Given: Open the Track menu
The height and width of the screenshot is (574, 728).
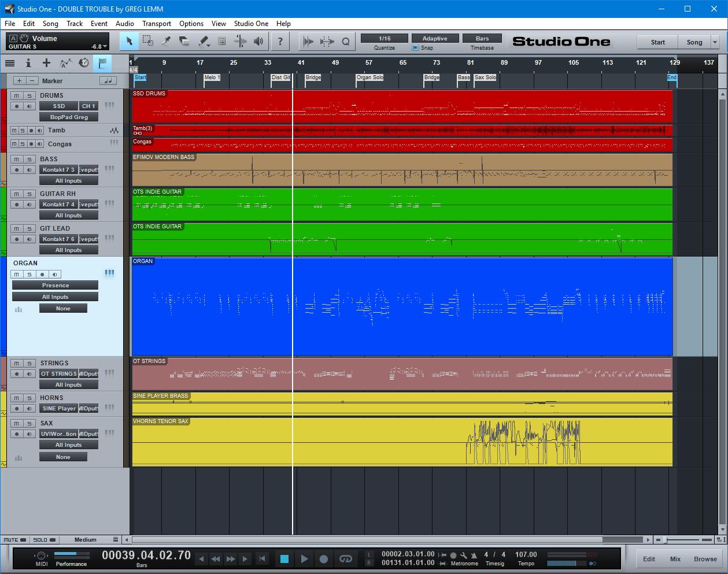Looking at the screenshot, I should [75, 24].
